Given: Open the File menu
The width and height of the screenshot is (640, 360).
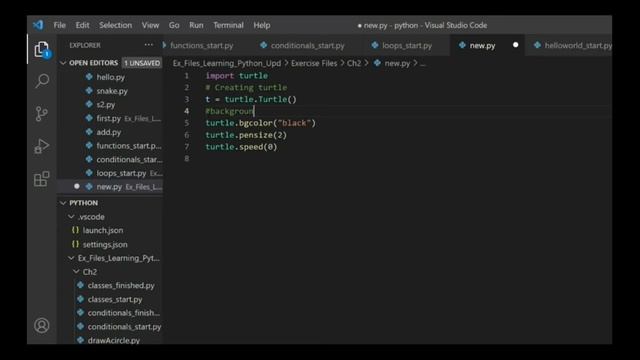Looking at the screenshot, I should pos(60,25).
